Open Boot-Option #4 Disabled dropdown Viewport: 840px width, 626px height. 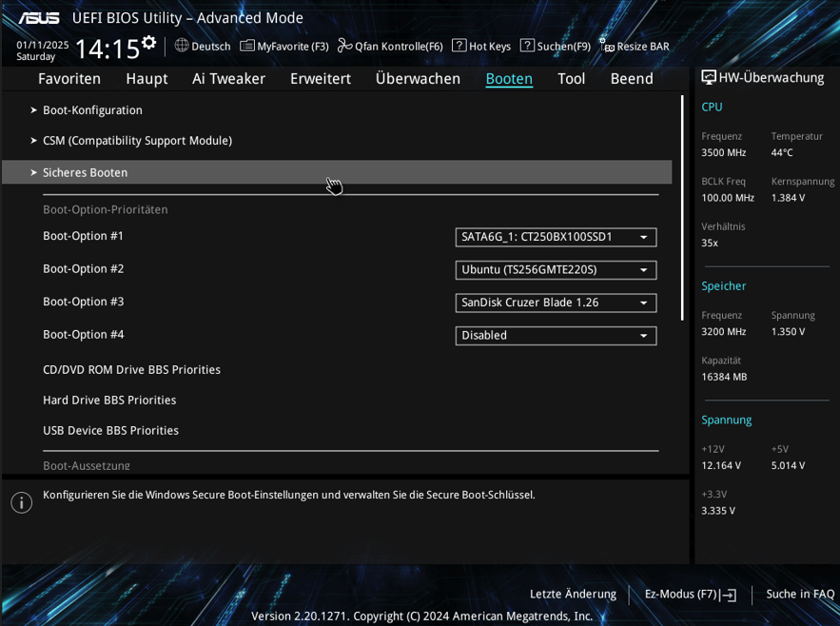click(556, 336)
